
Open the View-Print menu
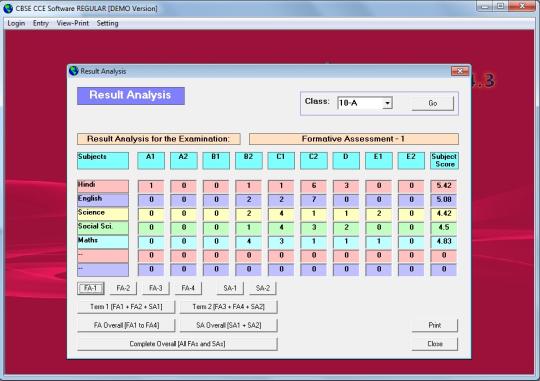coord(73,23)
